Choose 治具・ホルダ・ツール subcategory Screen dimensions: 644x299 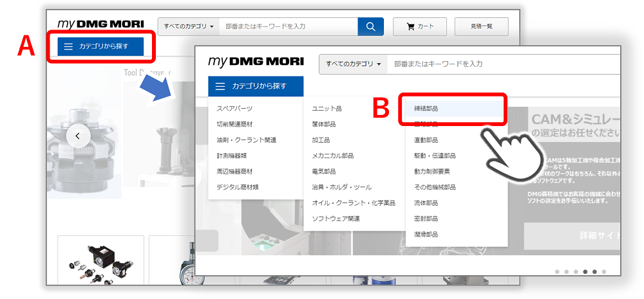[342, 187]
